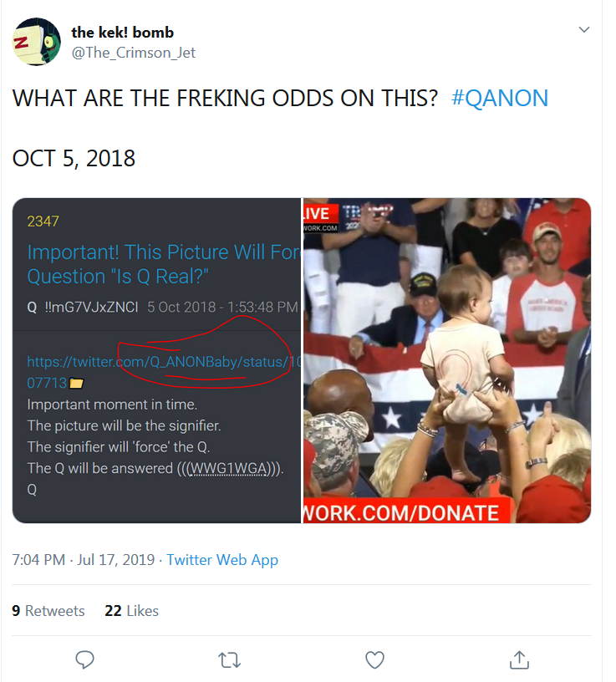Image resolution: width=616 pixels, height=682 pixels.
Task: Like the tweet with heart icon
Action: pos(374,660)
